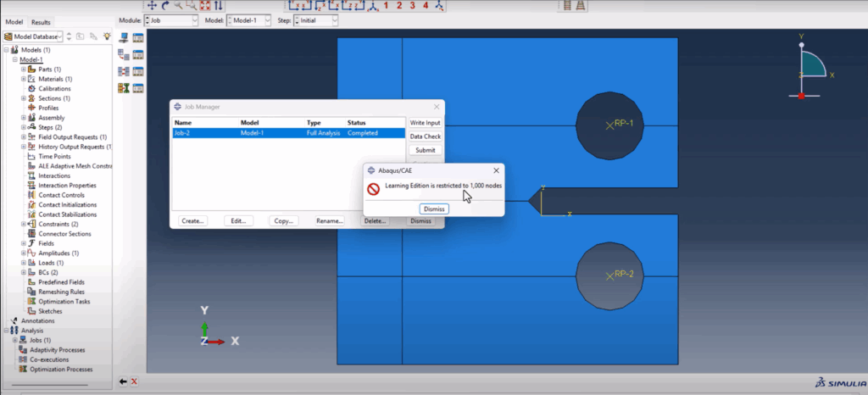Image resolution: width=868 pixels, height=395 pixels.
Task: Click Rename... in Job Manager
Action: pos(330,220)
